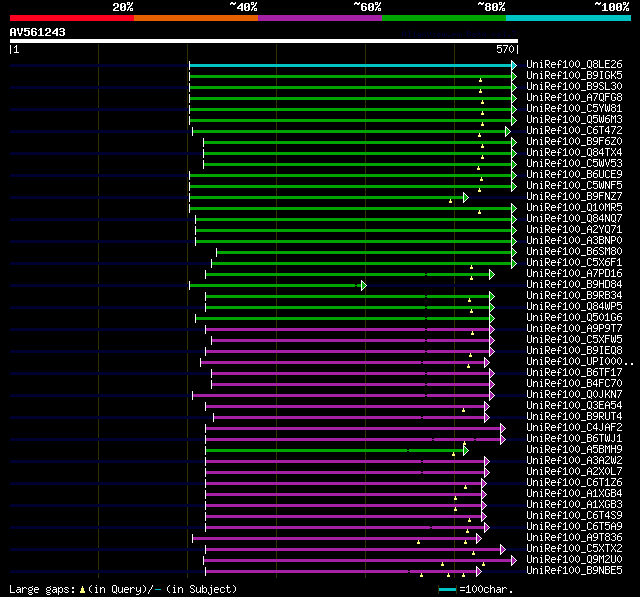This screenshot has width=640, height=597.
Task: Open hit UniRef100_Q84NQ7
Action: [574, 219]
